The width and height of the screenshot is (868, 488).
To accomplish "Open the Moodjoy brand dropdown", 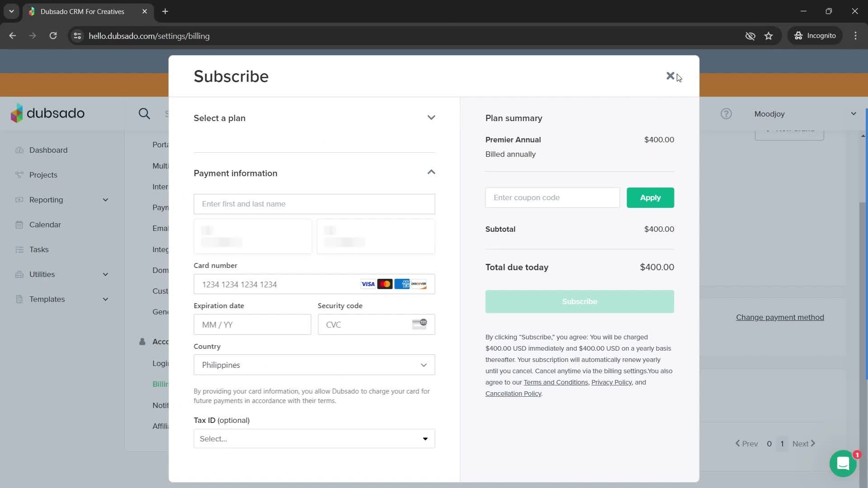I will tap(805, 114).
